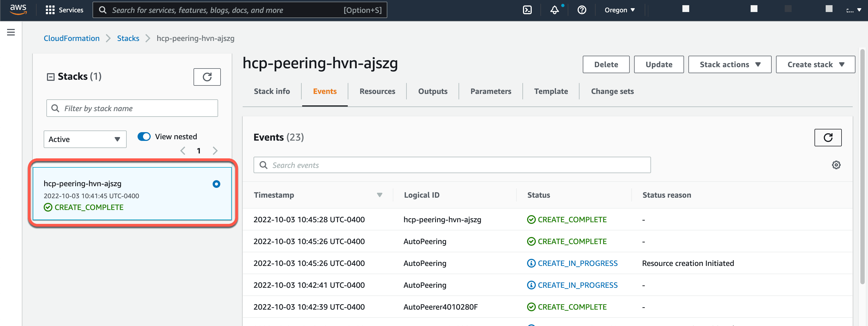The height and width of the screenshot is (326, 868).
Task: Focus the AWS global search box
Action: [x=240, y=10]
